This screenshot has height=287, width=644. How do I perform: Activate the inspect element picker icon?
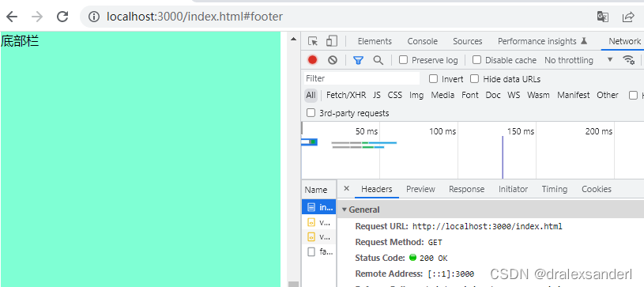point(313,41)
